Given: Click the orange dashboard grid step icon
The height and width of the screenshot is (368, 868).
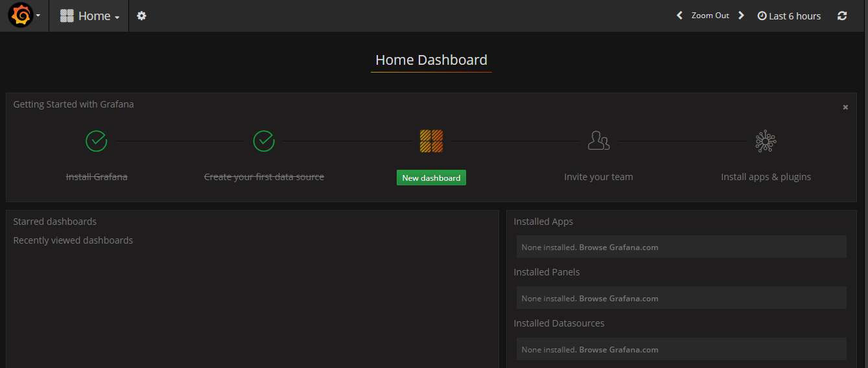Looking at the screenshot, I should click(x=431, y=141).
